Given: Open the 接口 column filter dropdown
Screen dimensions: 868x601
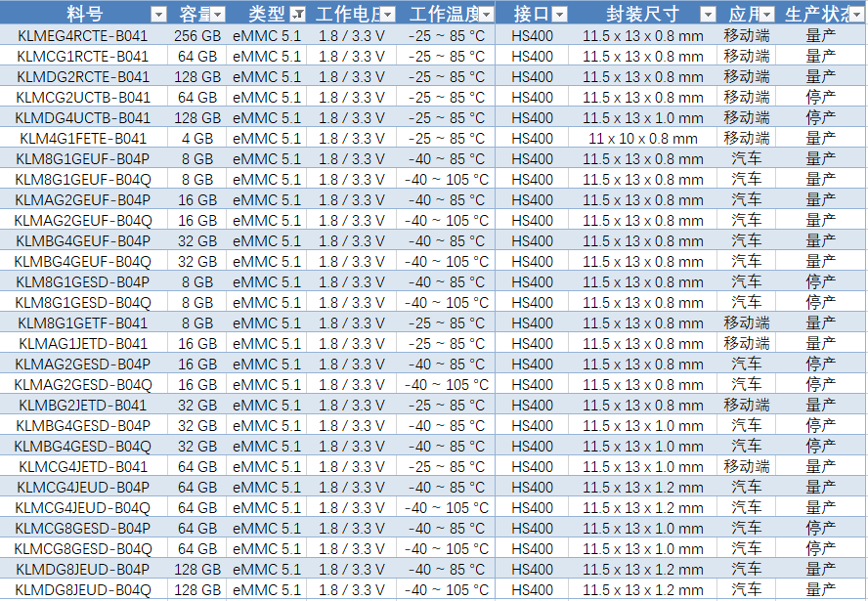Looking at the screenshot, I should (x=560, y=15).
